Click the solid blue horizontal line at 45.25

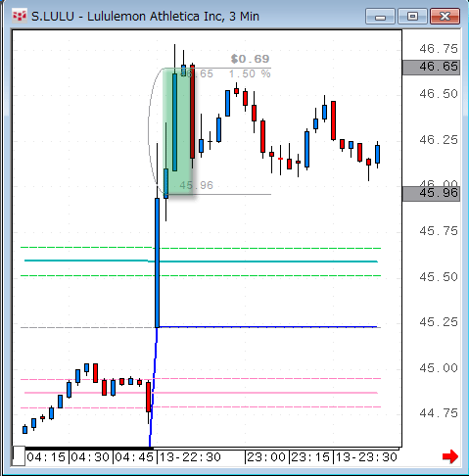click(x=267, y=327)
